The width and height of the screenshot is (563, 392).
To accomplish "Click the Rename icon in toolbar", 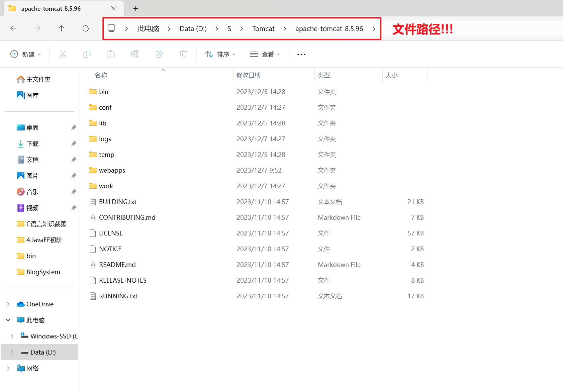I will [135, 54].
